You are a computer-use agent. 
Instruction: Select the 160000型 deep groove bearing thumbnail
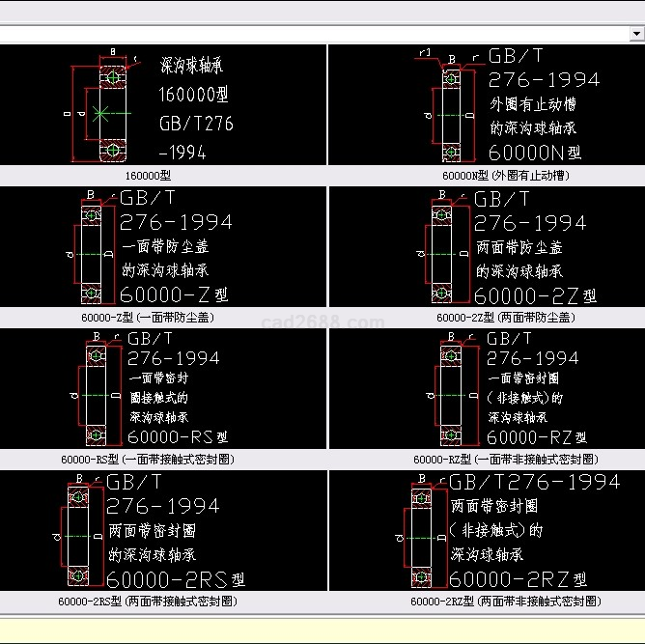[x=162, y=106]
